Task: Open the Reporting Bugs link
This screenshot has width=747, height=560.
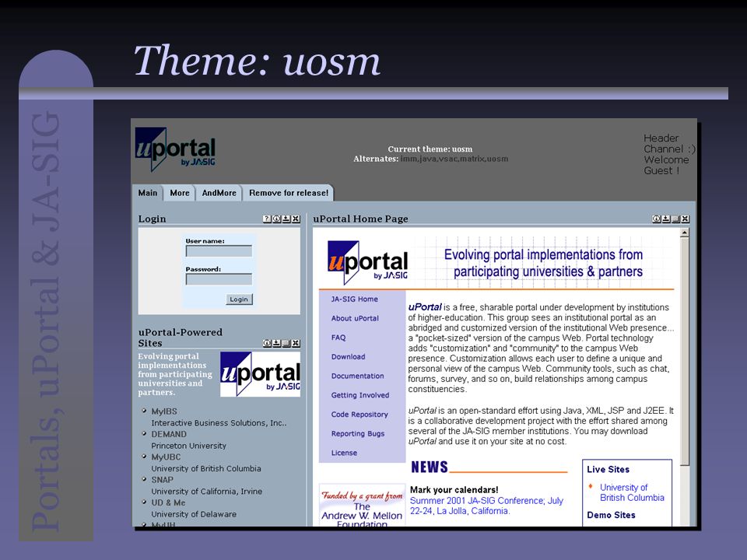Action: 358,434
